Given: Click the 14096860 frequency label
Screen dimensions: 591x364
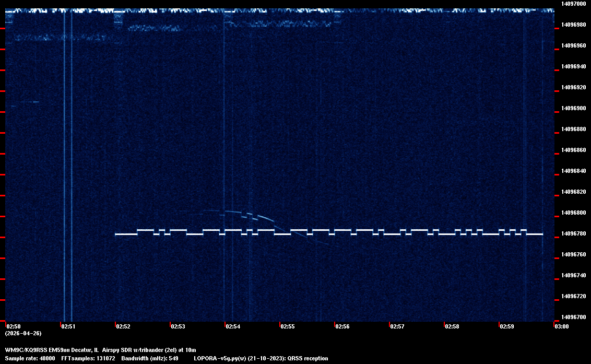Looking at the screenshot, I should click(574, 150).
